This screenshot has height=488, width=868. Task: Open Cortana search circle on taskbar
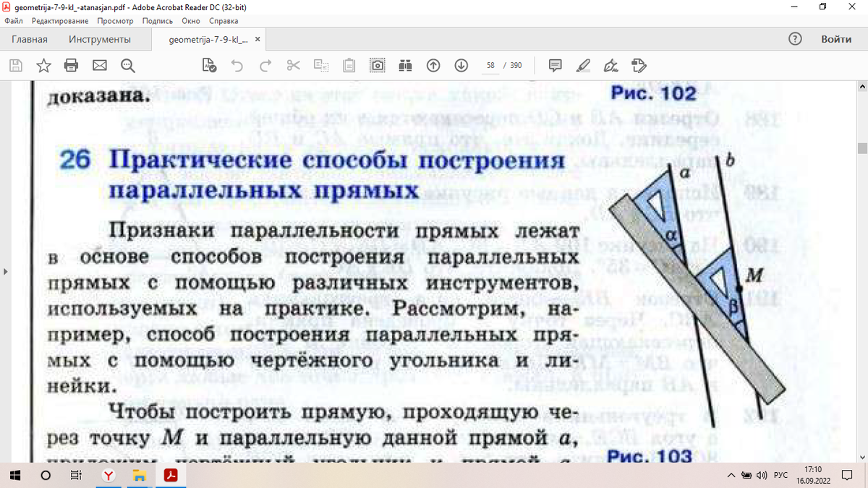[x=46, y=475]
